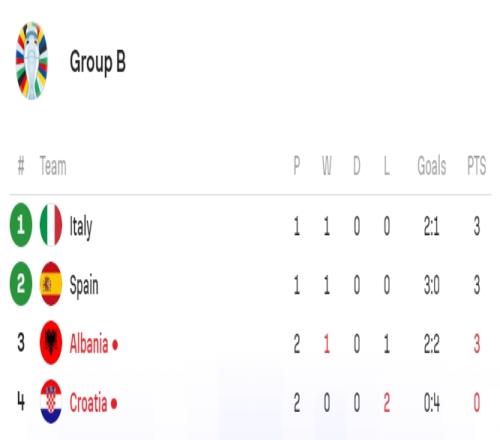Click the red live dot beside Albania
Viewport: 500px width, 440px height.
click(x=115, y=345)
